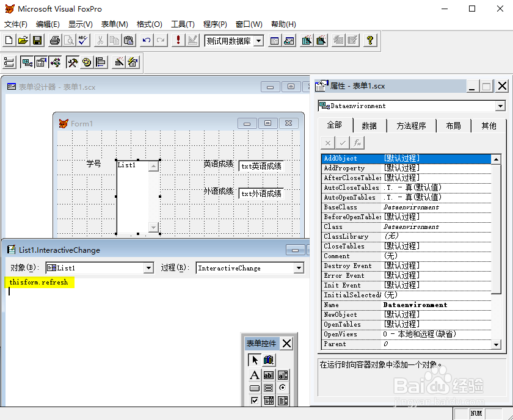The image size is (513, 420).
Task: Open the Data Session window icon
Action: [289, 40]
